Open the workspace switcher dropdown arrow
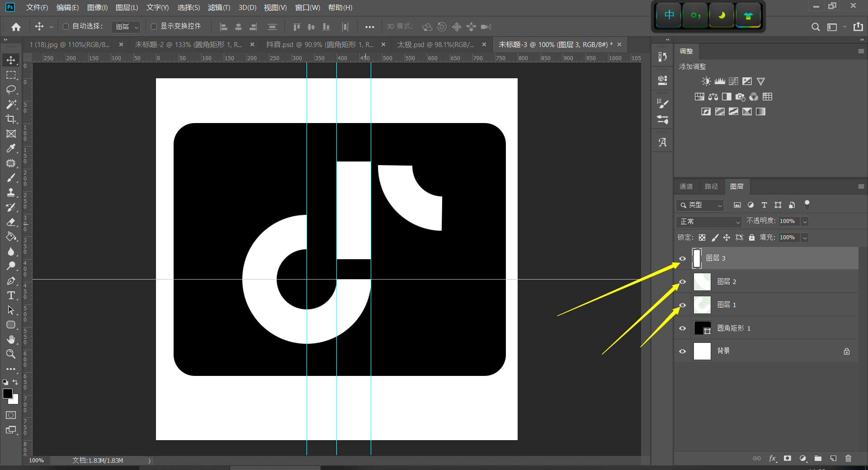 [x=844, y=27]
